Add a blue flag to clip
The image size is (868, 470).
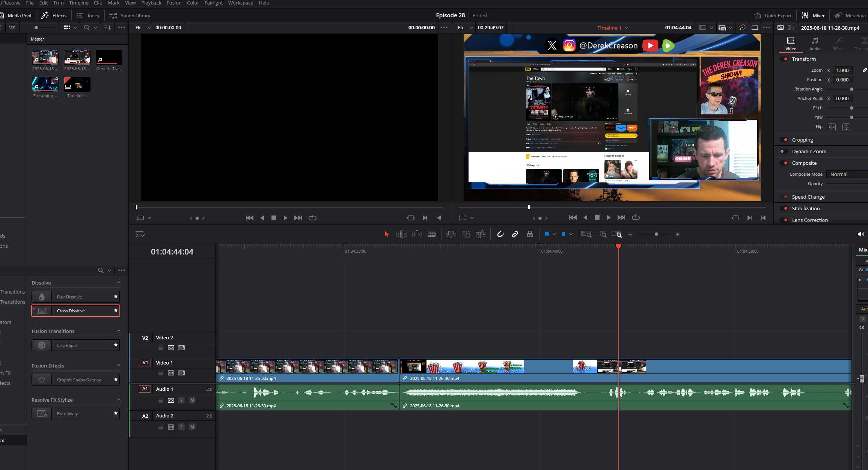pos(547,234)
